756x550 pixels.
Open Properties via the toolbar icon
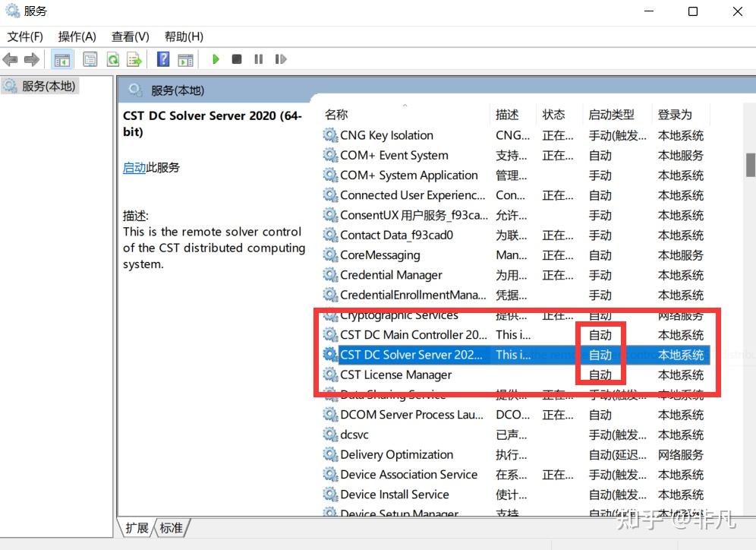coord(90,59)
